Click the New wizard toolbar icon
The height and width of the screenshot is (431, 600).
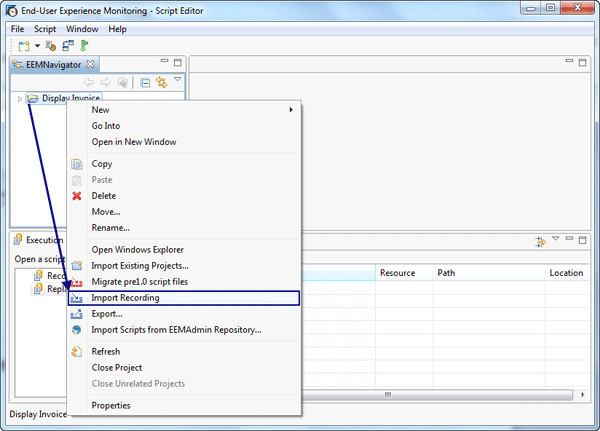coord(22,46)
